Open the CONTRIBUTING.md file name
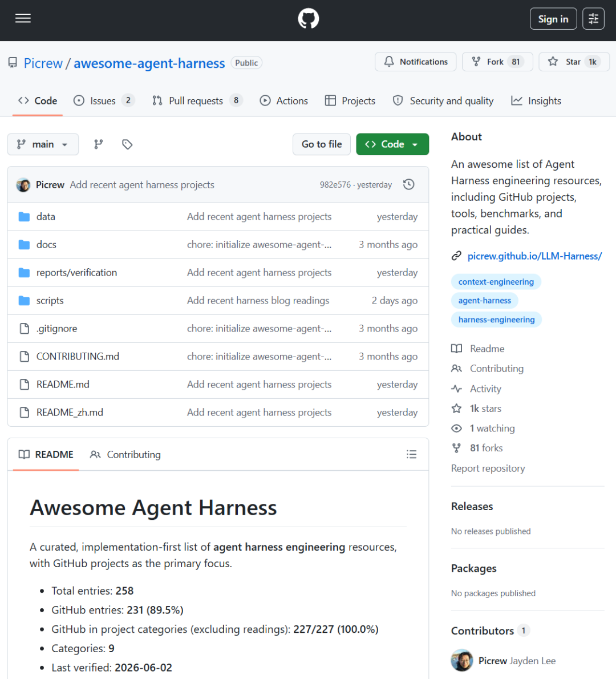616x679 pixels. (78, 357)
